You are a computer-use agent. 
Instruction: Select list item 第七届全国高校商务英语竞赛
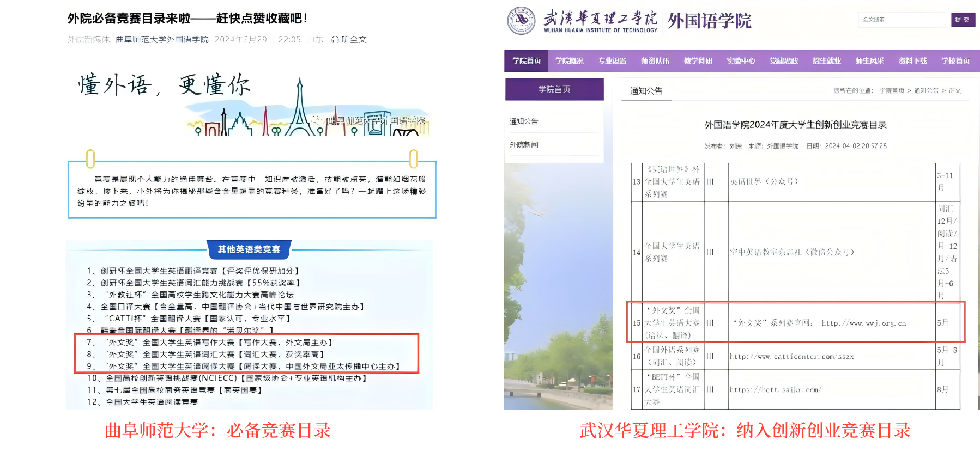[175, 390]
